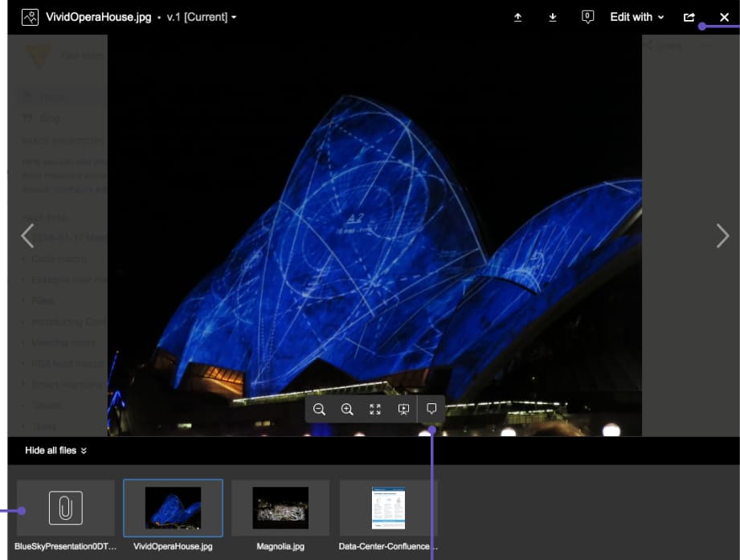Go to the next file with the right arrow
This screenshot has height=560, width=740.
click(x=722, y=235)
